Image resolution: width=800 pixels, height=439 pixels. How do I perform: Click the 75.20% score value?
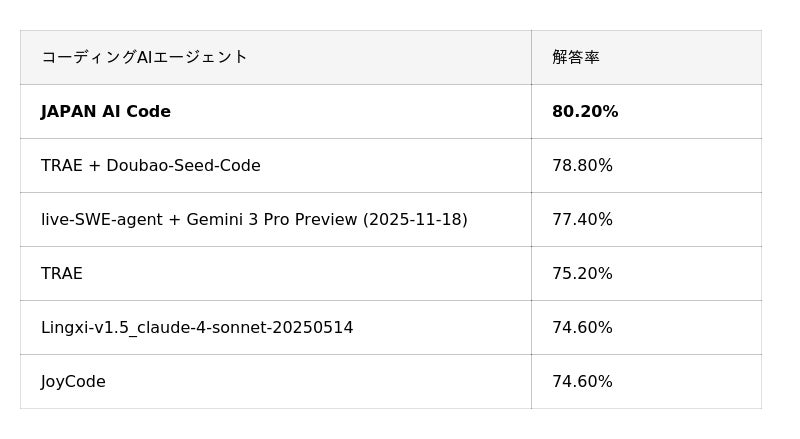582,274
